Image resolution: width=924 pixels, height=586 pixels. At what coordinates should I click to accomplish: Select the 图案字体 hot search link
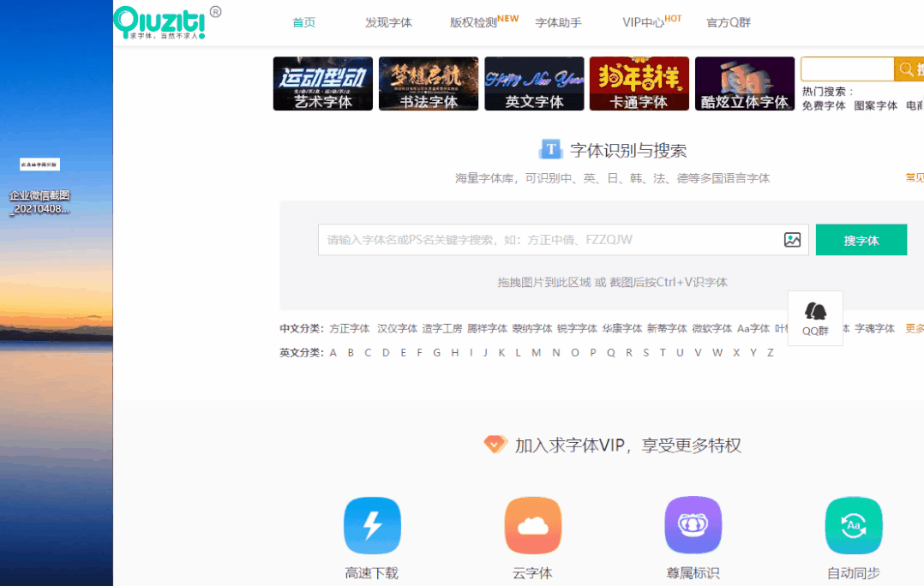876,105
